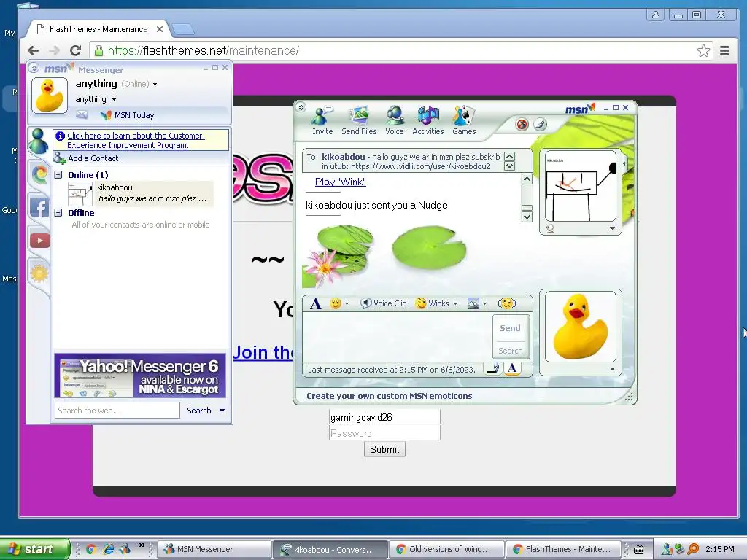This screenshot has height=560, width=747.
Task: Click the Play "Wink" link
Action: (x=340, y=182)
